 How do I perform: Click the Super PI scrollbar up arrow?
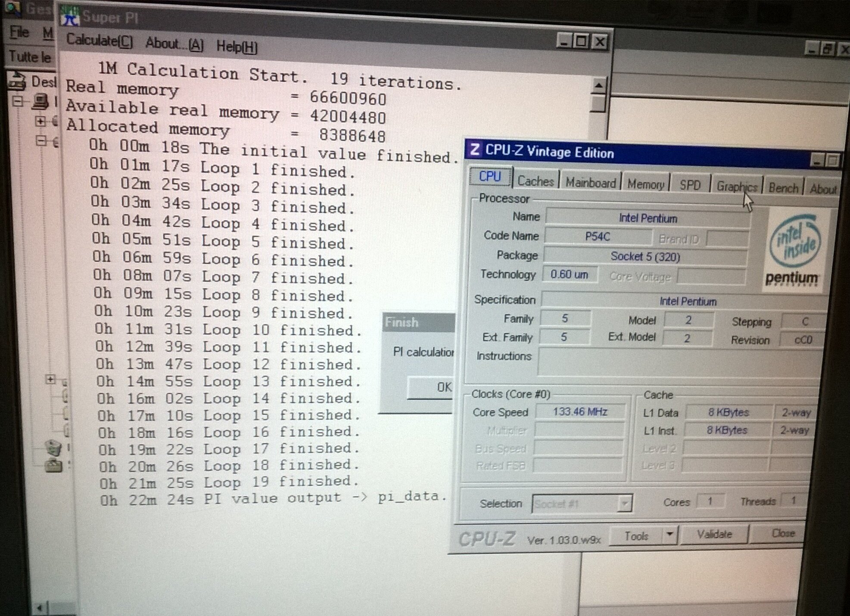(x=598, y=86)
